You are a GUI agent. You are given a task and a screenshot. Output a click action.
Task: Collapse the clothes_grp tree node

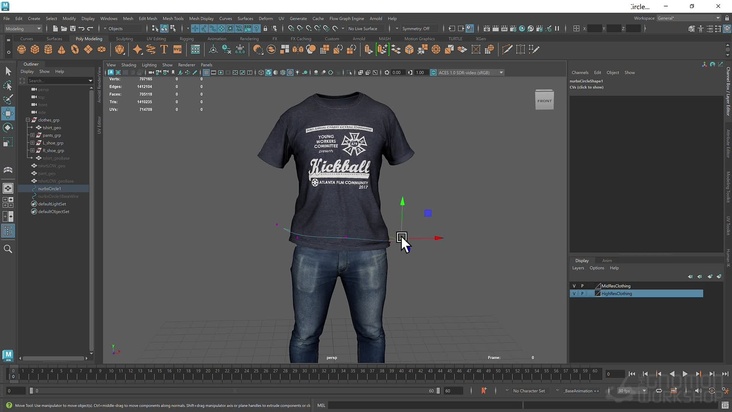pos(28,120)
